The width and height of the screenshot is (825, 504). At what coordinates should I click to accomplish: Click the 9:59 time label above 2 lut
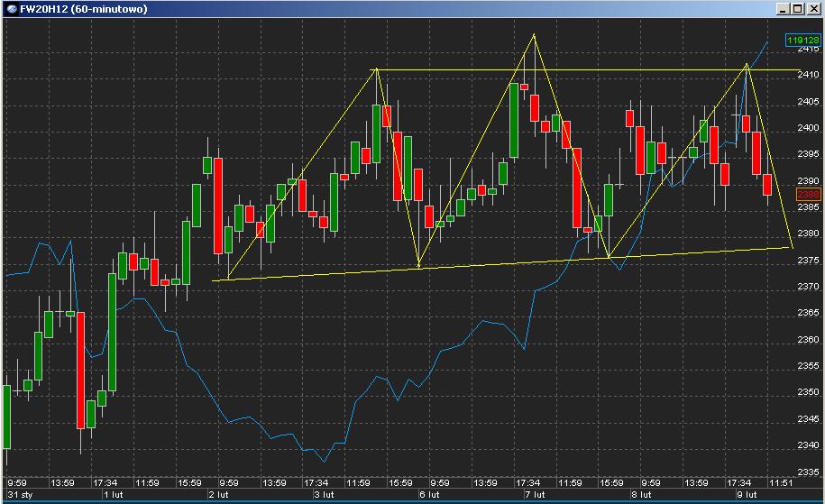pyautogui.click(x=229, y=482)
